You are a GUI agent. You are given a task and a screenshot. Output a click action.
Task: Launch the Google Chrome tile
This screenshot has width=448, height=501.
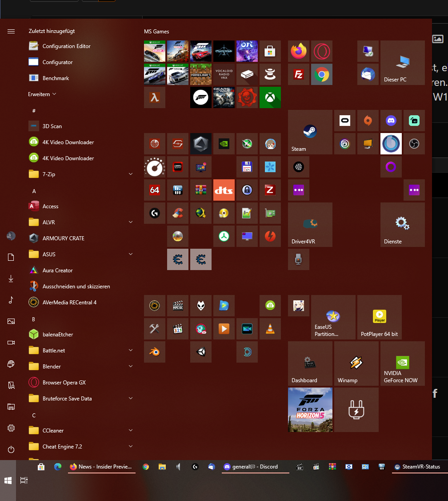click(x=322, y=74)
